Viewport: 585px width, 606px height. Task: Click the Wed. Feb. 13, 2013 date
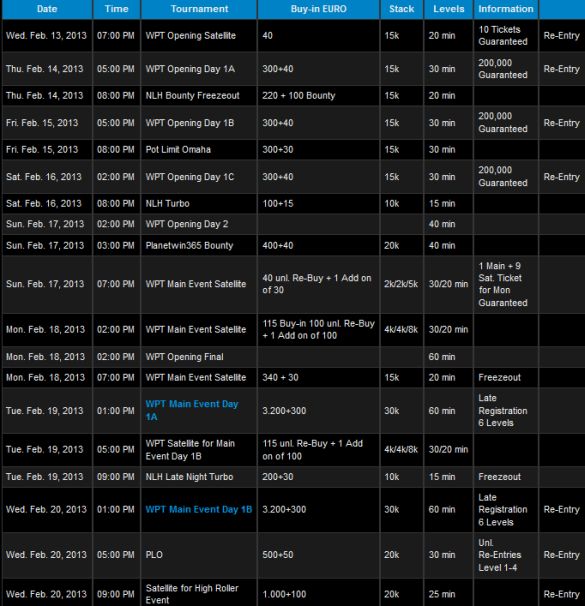(46, 36)
